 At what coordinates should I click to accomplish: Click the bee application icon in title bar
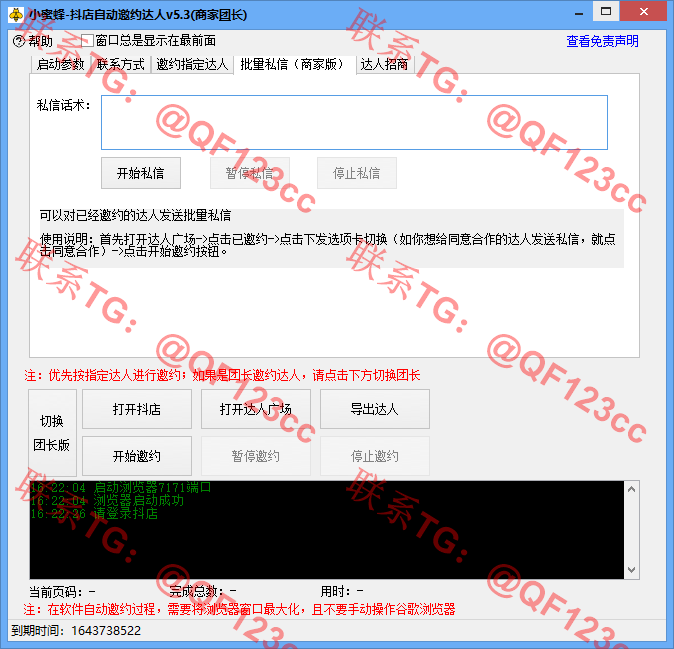[16, 15]
